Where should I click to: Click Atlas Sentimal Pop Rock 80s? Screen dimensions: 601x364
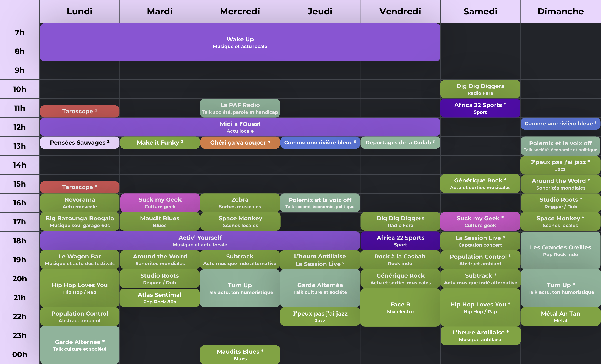point(160,298)
